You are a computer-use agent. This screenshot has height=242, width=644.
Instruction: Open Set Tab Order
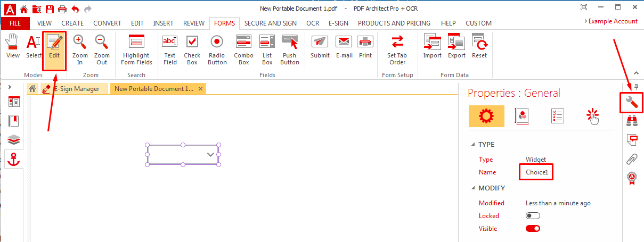pyautogui.click(x=397, y=49)
